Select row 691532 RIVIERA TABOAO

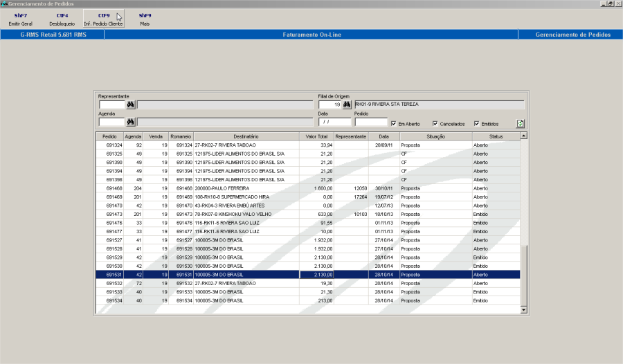pyautogui.click(x=308, y=283)
